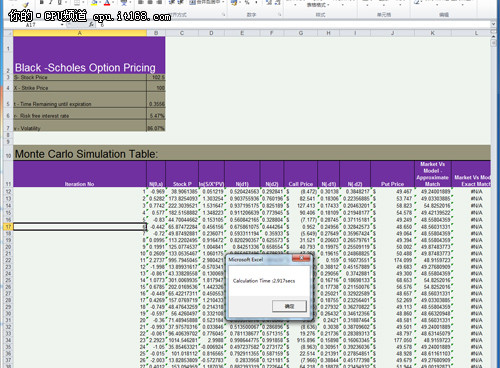The width and height of the screenshot is (500, 368).
Task: Select the stock price value 102.5 cell
Action: tap(156, 77)
